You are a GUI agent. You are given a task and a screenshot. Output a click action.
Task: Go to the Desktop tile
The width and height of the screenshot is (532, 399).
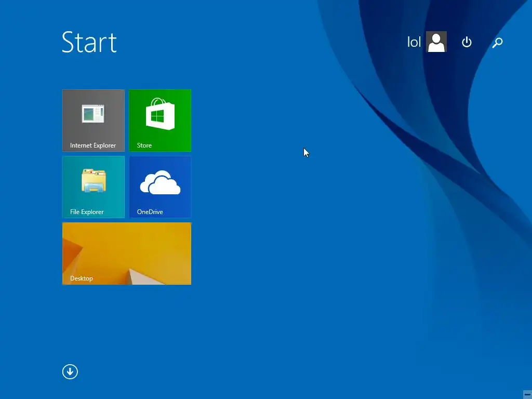(127, 254)
